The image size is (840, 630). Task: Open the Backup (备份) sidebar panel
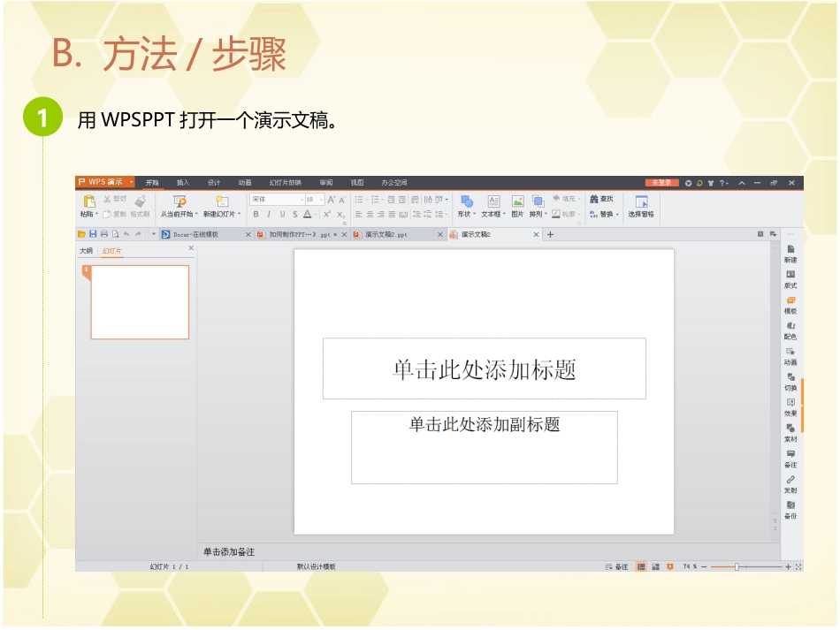coord(790,510)
